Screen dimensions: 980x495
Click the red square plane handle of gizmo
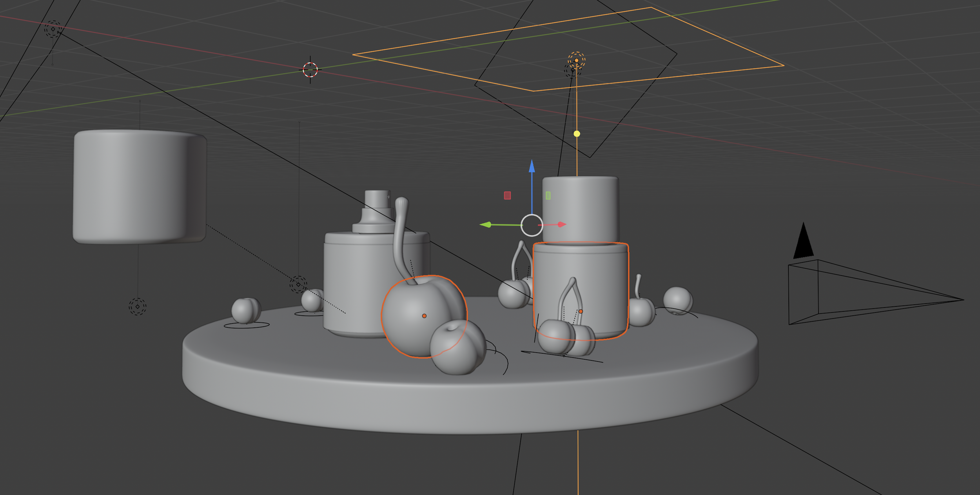(x=507, y=195)
